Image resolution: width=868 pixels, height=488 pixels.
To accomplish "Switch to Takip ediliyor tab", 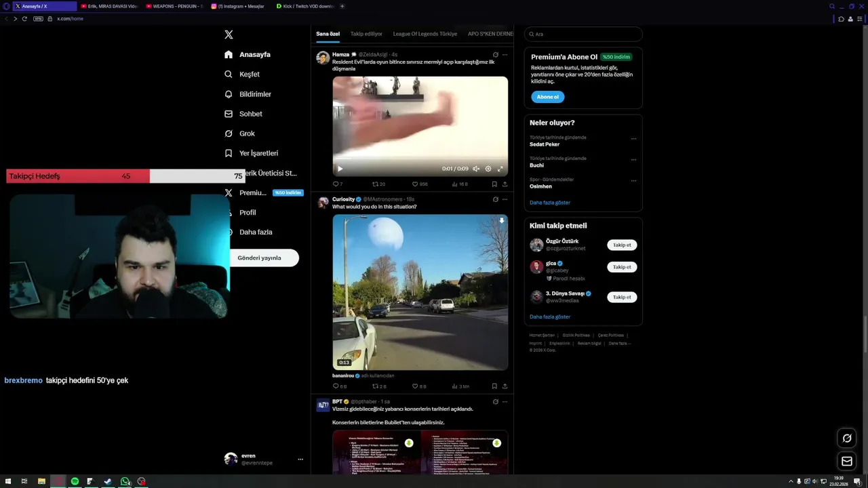I will [366, 34].
